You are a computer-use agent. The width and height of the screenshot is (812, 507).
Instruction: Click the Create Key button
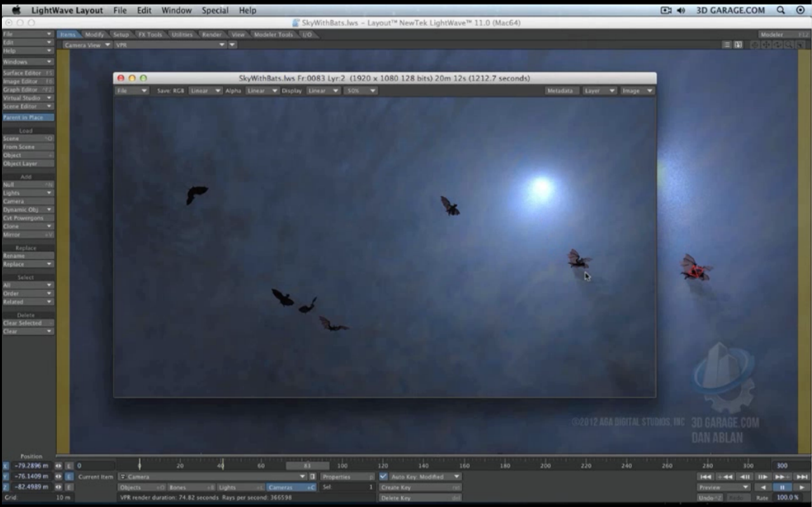(420, 487)
